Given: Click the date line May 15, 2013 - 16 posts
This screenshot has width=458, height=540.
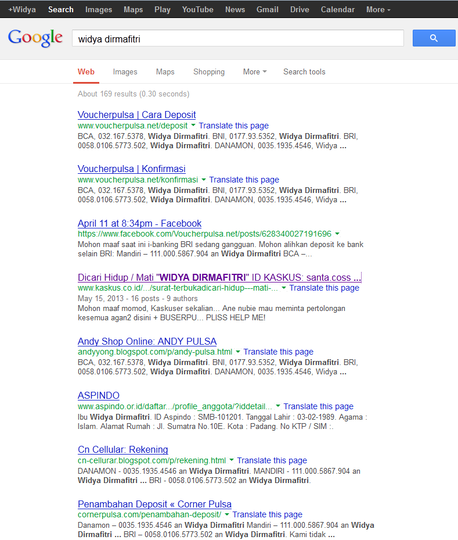Looking at the screenshot, I should (137, 298).
